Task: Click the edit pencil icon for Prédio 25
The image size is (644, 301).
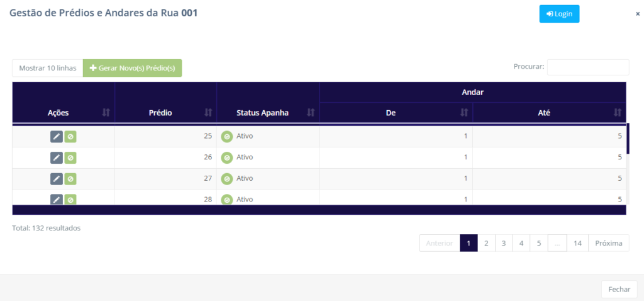Action: 57,137
